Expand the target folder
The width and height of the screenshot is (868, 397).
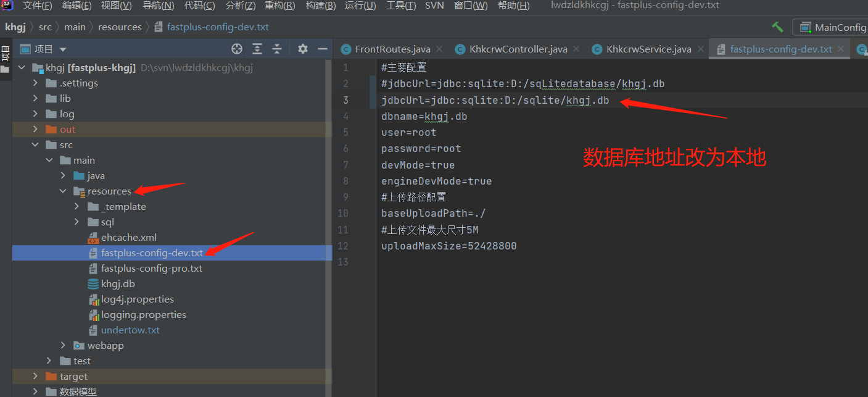35,376
